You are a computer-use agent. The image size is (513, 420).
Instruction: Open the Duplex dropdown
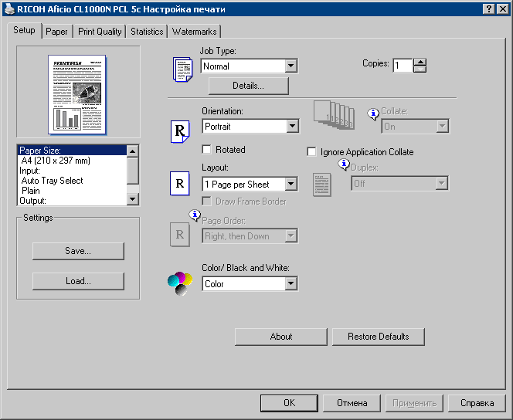tap(441, 183)
